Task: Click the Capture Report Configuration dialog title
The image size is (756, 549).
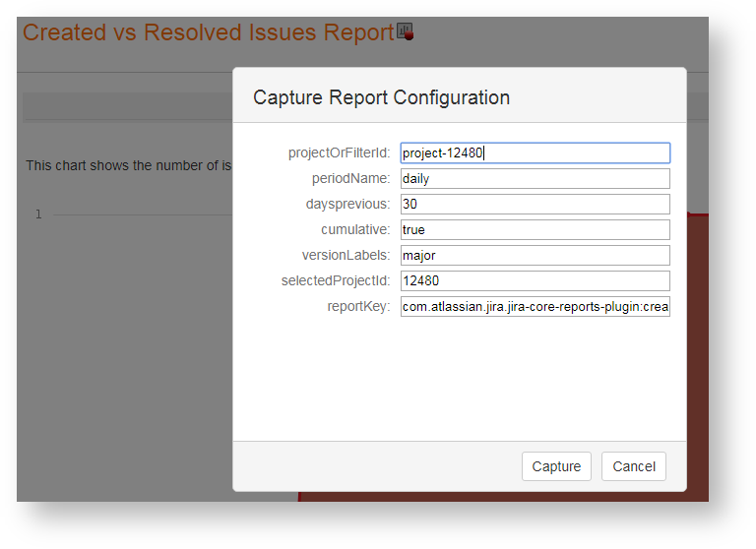Action: 381,97
